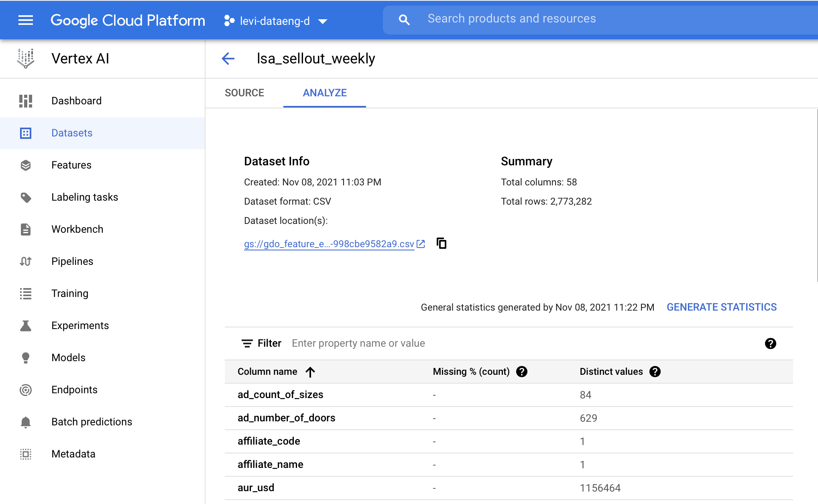The image size is (818, 504).
Task: Click the filter help question mark icon
Action: coord(770,343)
